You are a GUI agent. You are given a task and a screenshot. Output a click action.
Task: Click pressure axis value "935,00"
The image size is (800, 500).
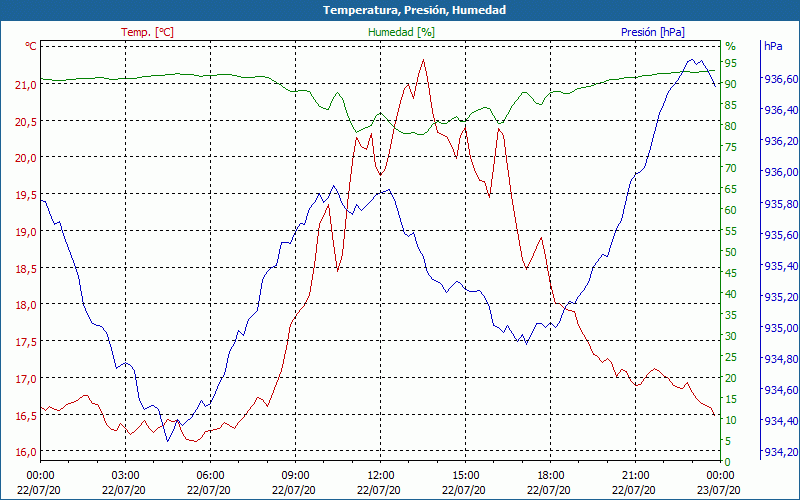780,328
